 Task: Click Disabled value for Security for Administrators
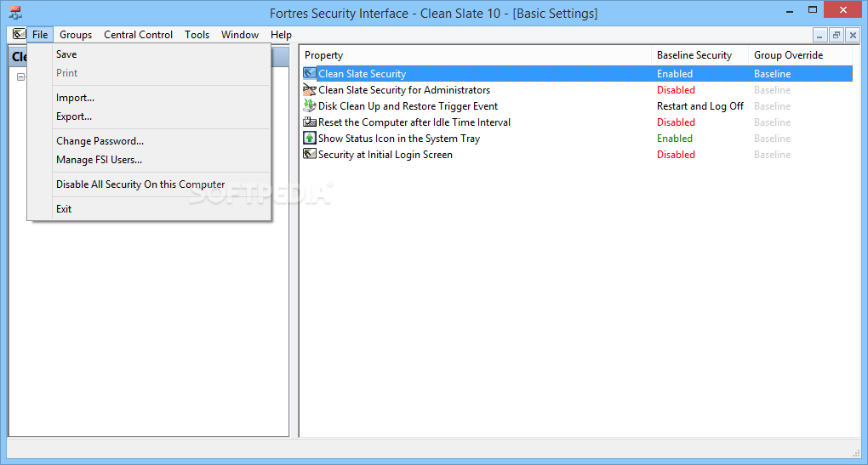676,89
